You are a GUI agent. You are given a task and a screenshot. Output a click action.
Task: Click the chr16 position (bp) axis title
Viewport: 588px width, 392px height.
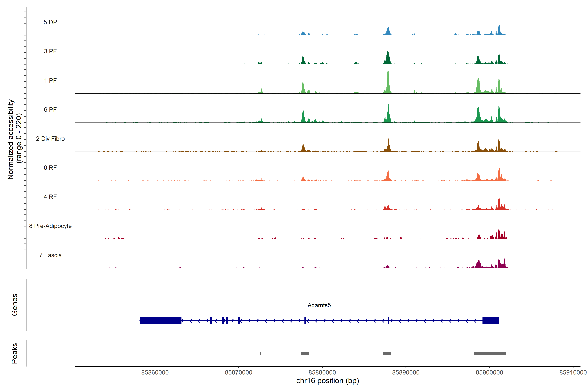pos(327,381)
